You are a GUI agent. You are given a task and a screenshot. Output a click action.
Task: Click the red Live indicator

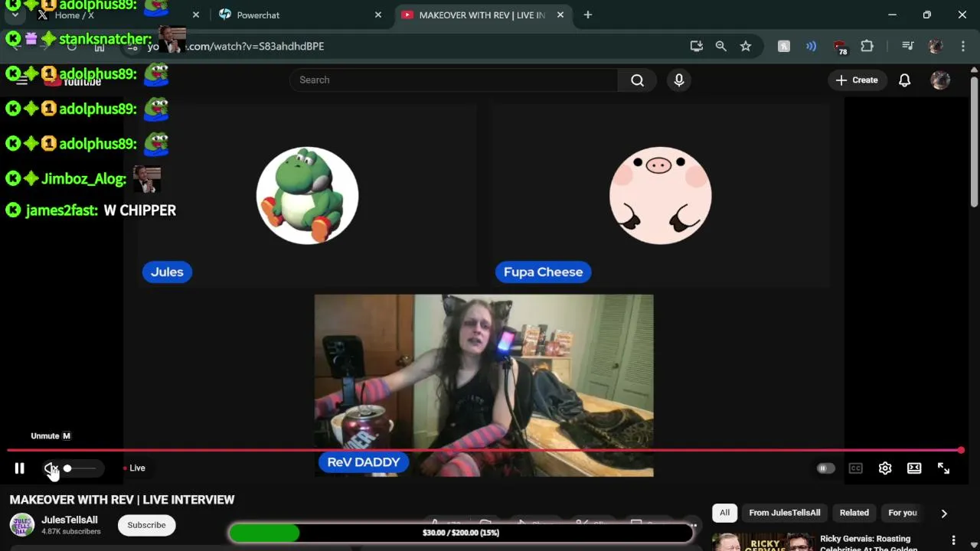(x=135, y=468)
